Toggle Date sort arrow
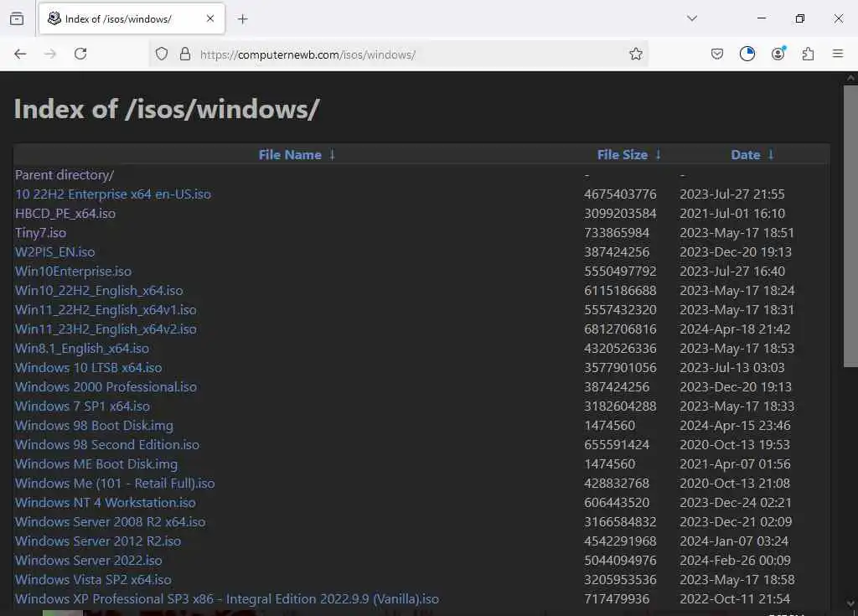 coord(771,155)
